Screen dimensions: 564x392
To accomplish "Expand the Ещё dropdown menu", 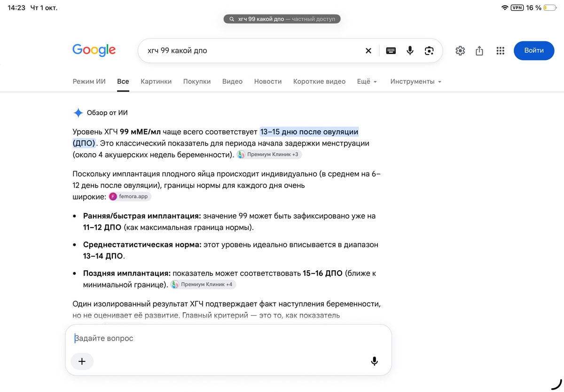I will tap(367, 81).
